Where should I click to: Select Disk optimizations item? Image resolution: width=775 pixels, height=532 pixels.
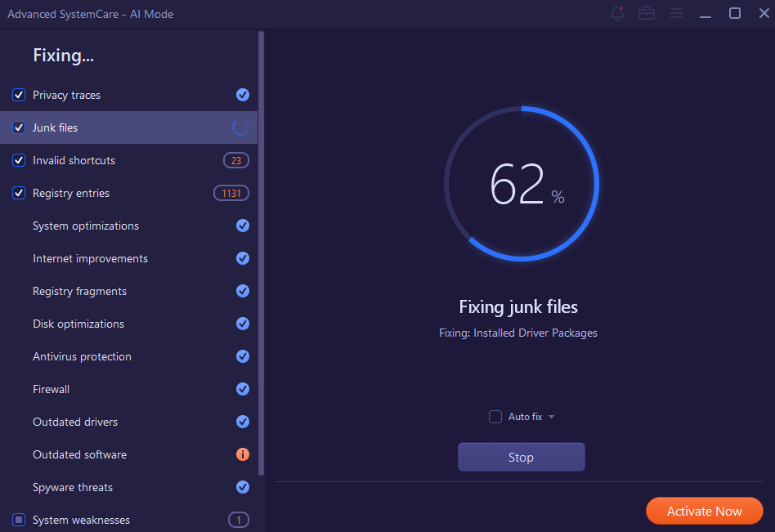(78, 324)
